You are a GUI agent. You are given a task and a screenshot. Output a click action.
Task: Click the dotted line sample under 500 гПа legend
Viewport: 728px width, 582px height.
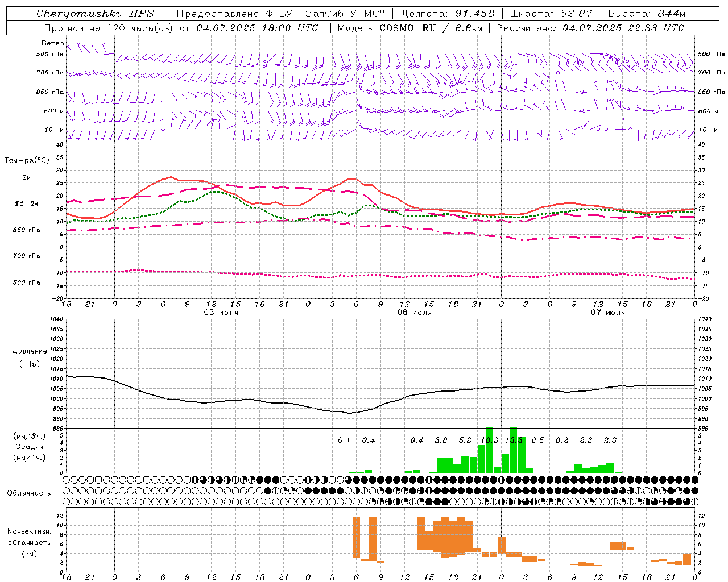26,289
